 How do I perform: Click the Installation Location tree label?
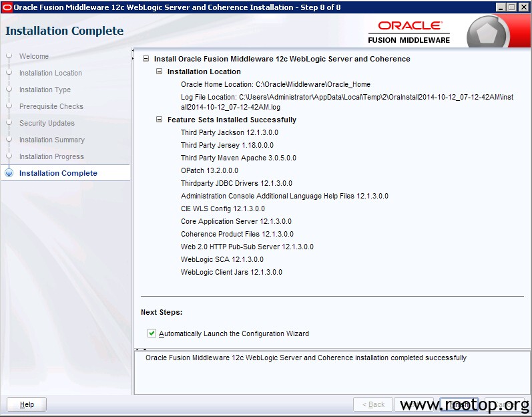(x=204, y=72)
